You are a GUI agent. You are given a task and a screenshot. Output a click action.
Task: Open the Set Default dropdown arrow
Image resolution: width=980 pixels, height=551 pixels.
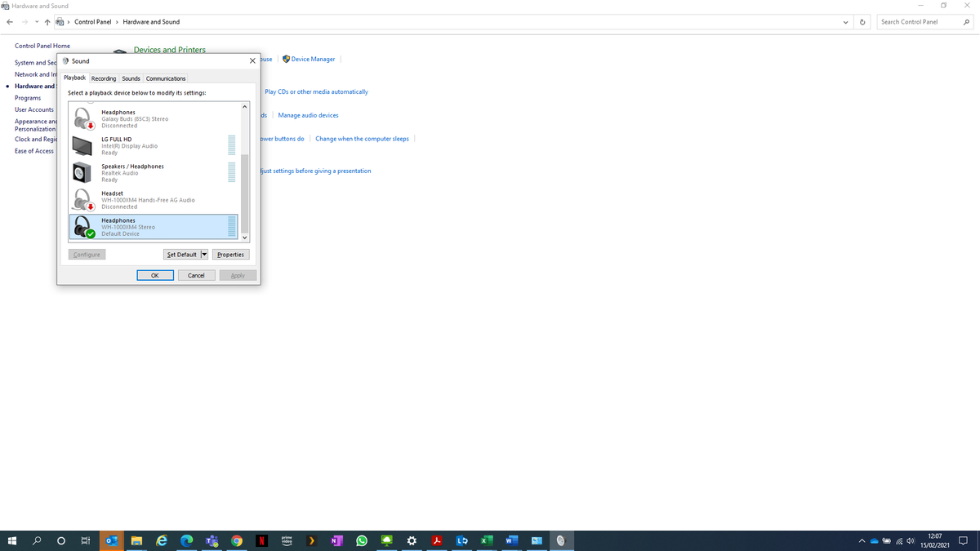point(204,255)
